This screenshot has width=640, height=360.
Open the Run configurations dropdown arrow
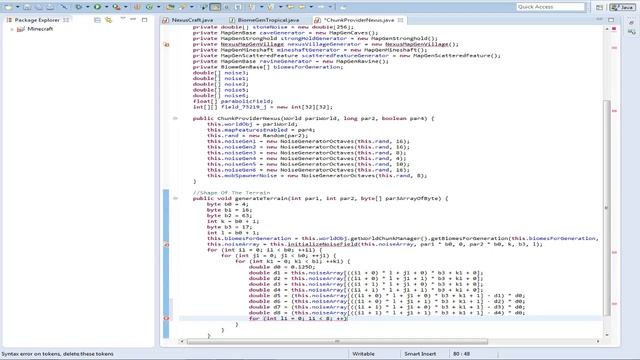(107, 7)
